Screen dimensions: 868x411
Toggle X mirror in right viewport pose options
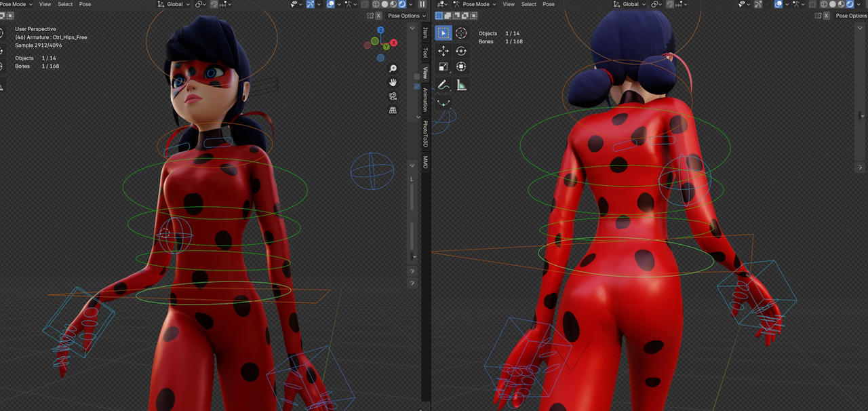click(x=826, y=16)
